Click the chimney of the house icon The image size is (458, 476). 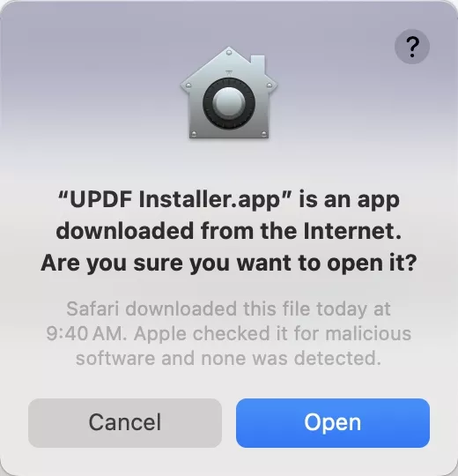point(257,61)
